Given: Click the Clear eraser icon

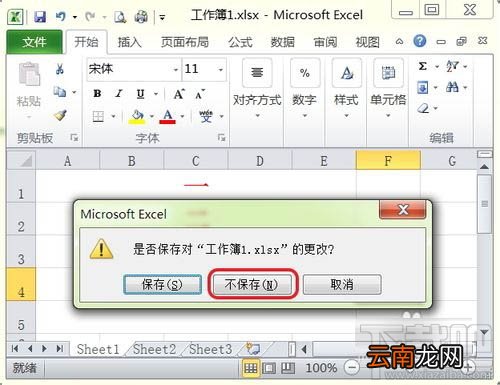Looking at the screenshot, I should pos(423,109).
